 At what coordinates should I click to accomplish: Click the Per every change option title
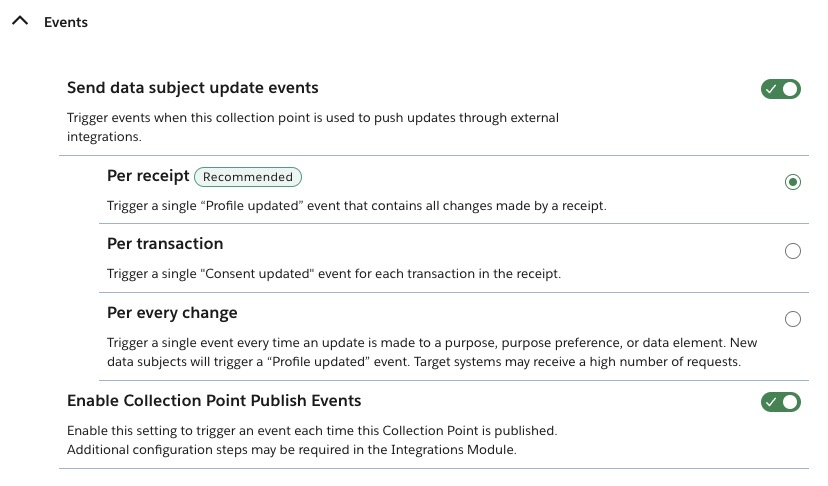tap(172, 313)
